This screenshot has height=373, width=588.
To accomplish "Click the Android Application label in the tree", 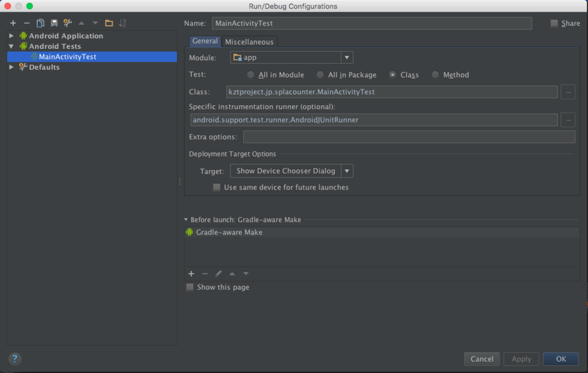I will click(66, 36).
